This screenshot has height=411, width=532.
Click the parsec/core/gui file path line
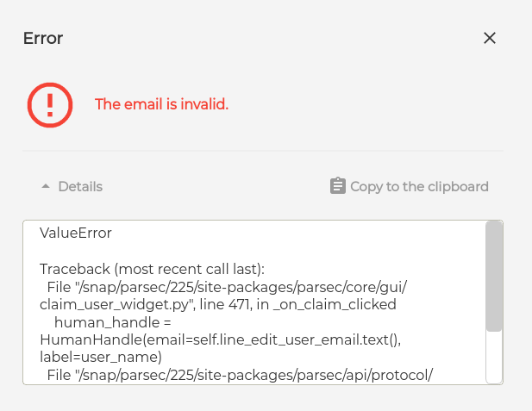click(x=227, y=287)
